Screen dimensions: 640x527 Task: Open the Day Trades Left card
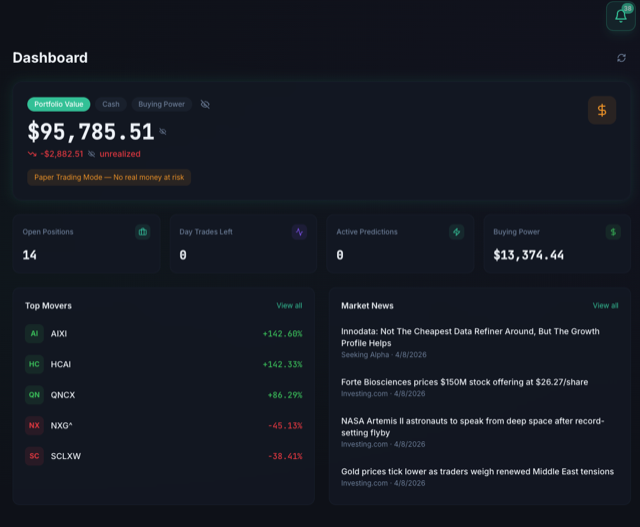point(243,244)
